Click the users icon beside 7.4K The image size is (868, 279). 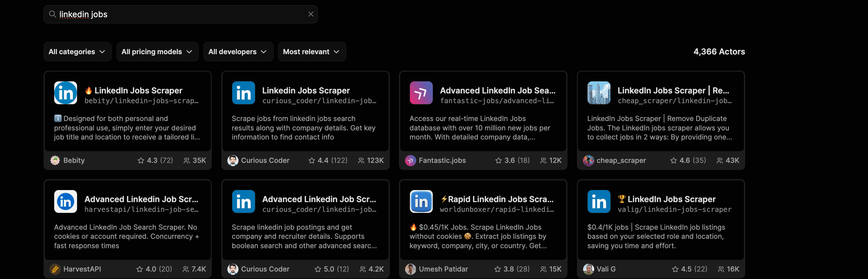(x=185, y=269)
